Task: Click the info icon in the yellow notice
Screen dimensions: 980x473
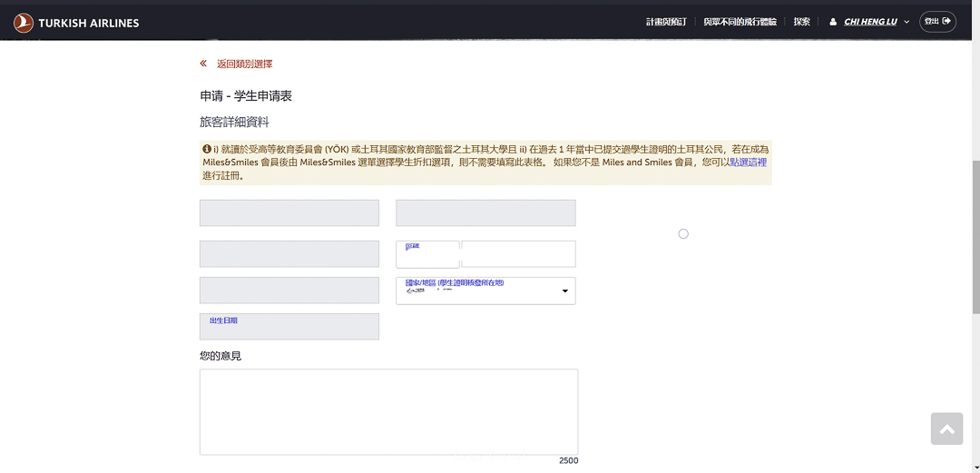Action: (207, 149)
